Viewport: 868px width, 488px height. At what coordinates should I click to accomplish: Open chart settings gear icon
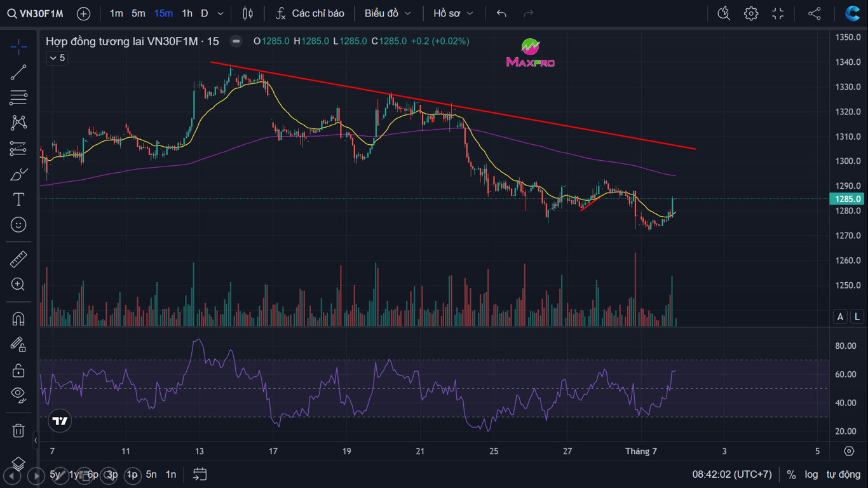point(751,13)
